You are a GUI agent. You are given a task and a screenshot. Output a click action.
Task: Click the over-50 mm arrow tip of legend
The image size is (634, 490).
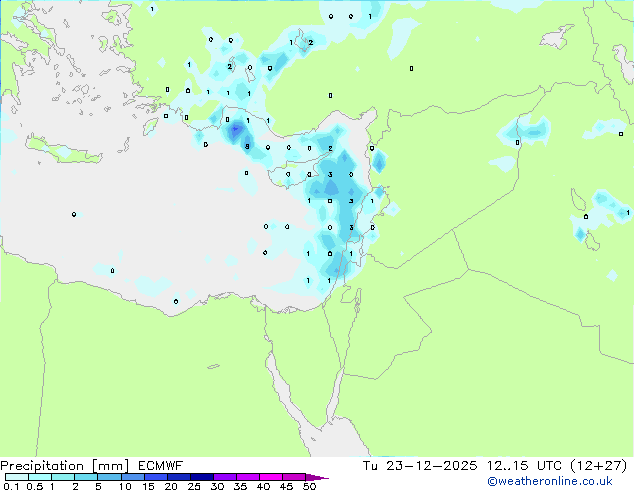click(x=317, y=477)
